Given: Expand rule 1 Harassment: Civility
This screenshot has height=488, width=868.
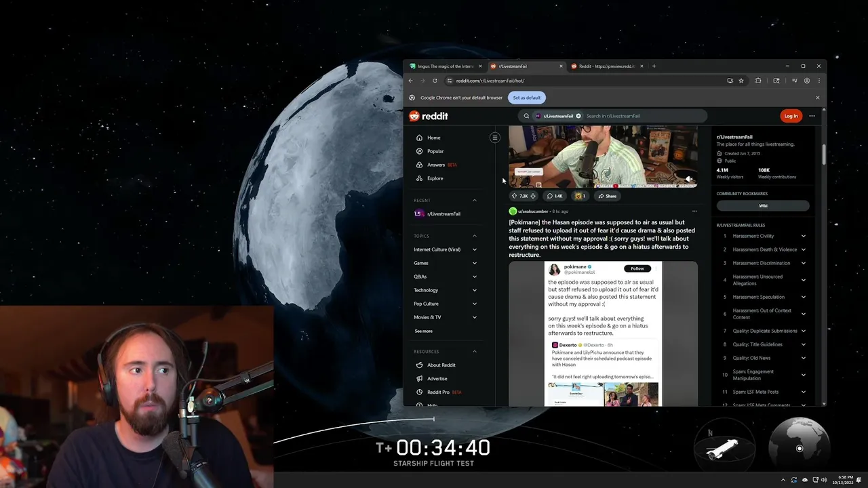Looking at the screenshot, I should (x=804, y=236).
